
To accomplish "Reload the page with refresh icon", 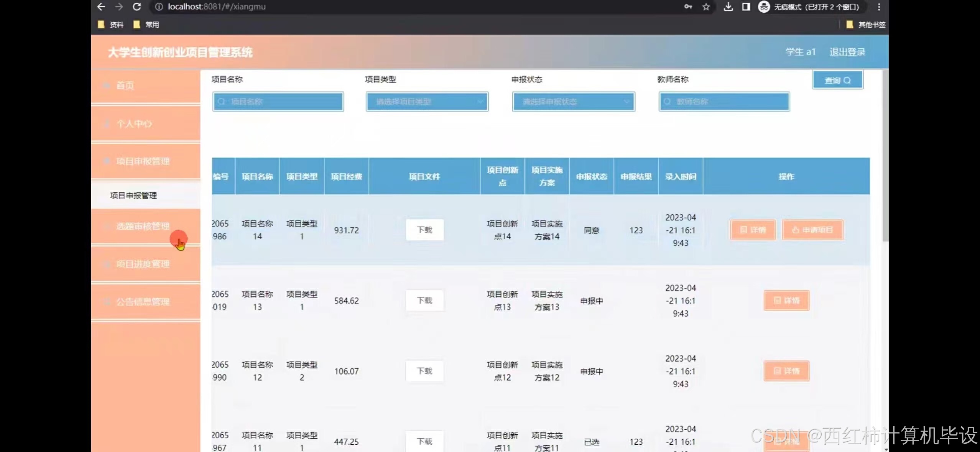I will [x=137, y=7].
